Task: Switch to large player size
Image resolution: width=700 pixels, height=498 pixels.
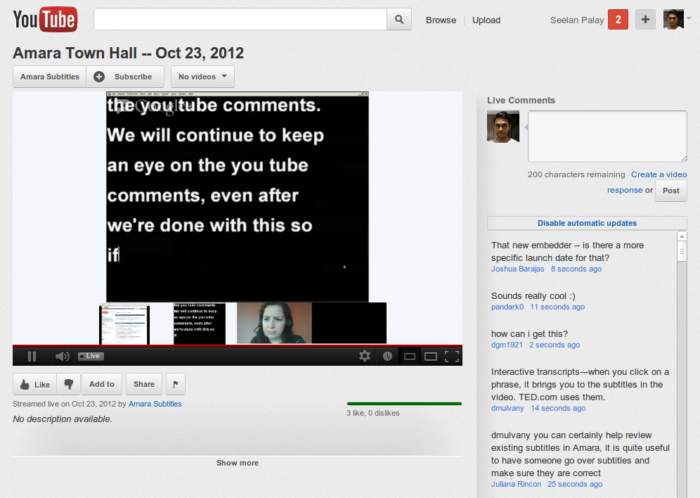Action: tap(430, 356)
